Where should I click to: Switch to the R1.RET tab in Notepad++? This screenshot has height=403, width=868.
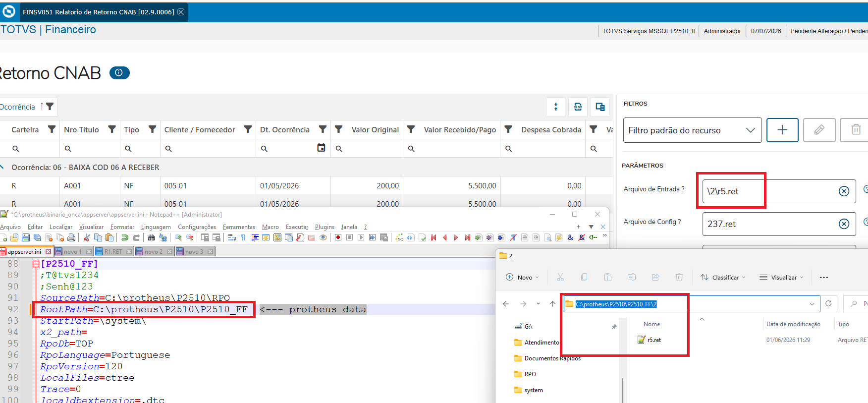[x=113, y=252]
